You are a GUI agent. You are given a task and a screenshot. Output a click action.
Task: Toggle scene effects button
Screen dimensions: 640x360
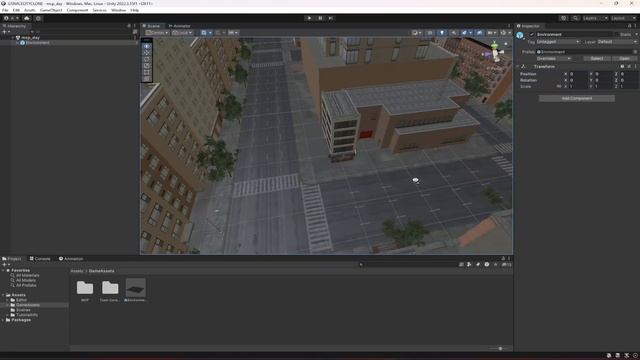(464, 33)
